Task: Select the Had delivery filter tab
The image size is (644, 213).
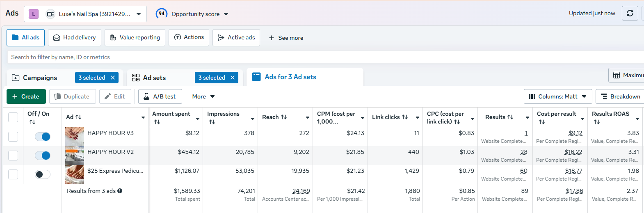Action: [75, 38]
